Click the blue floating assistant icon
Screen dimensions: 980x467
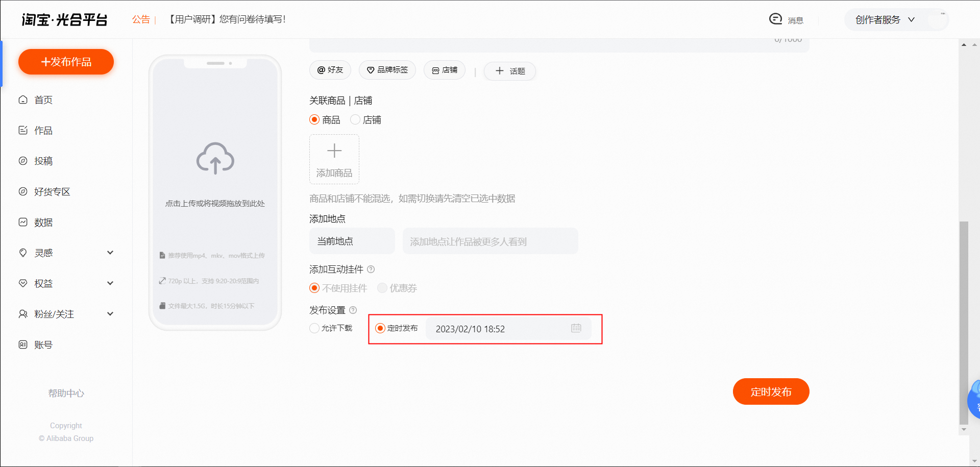[974, 400]
